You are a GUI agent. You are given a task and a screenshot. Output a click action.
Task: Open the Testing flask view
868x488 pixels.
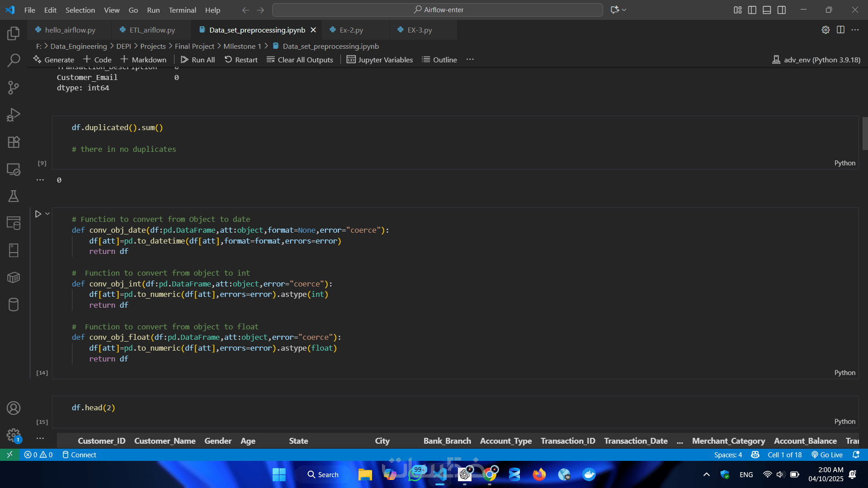(14, 196)
